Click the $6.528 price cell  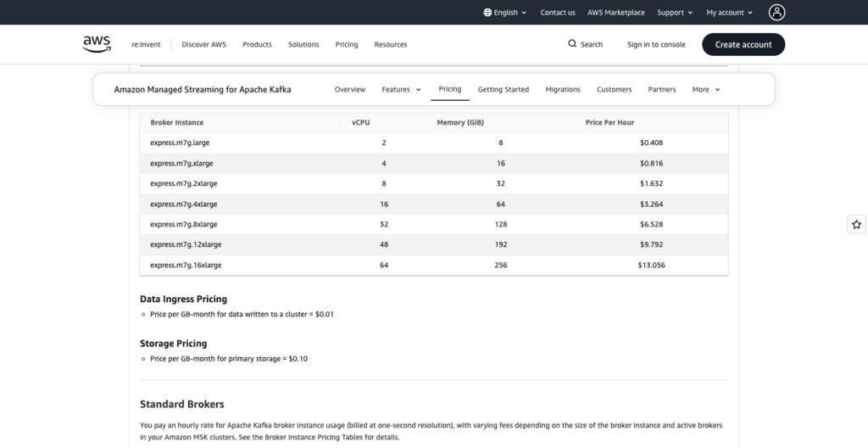coord(652,224)
